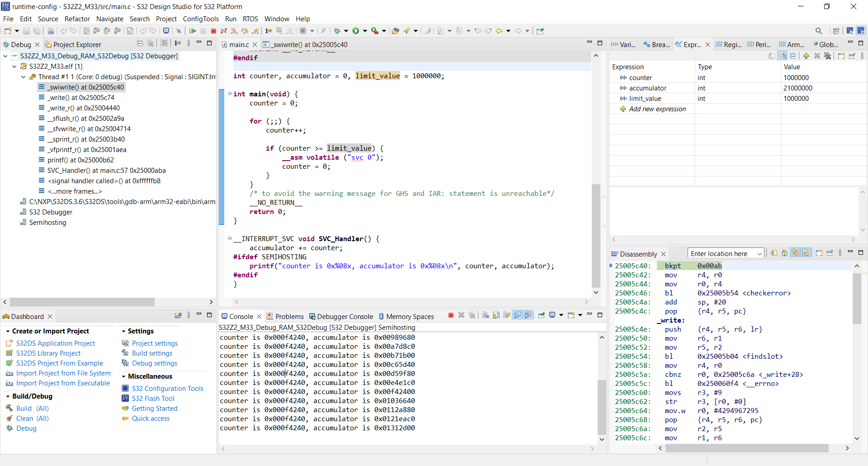Toggle Instruction Stepping Mode in the toolbar

tap(269, 31)
